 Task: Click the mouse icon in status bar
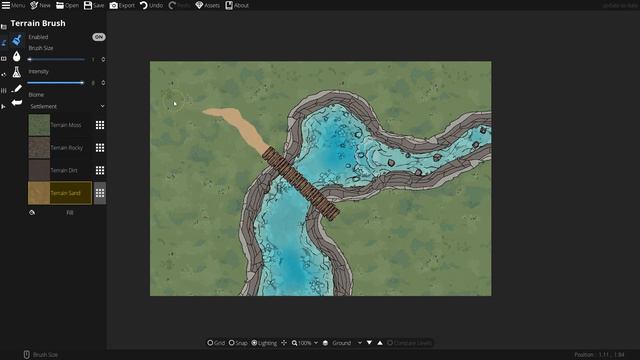[x=27, y=355]
